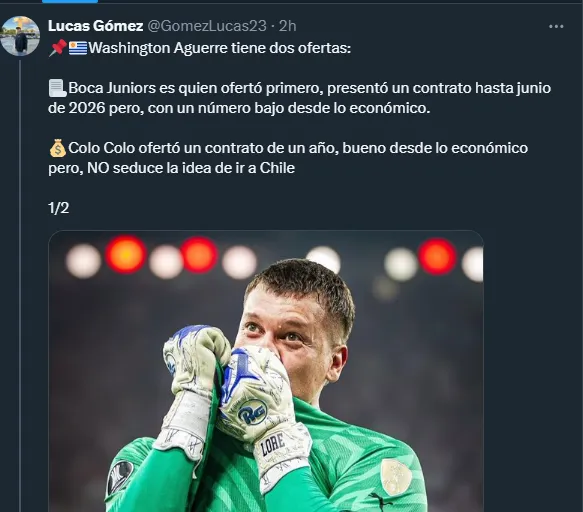Click the Boca Juniors offer paragraph

click(299, 98)
